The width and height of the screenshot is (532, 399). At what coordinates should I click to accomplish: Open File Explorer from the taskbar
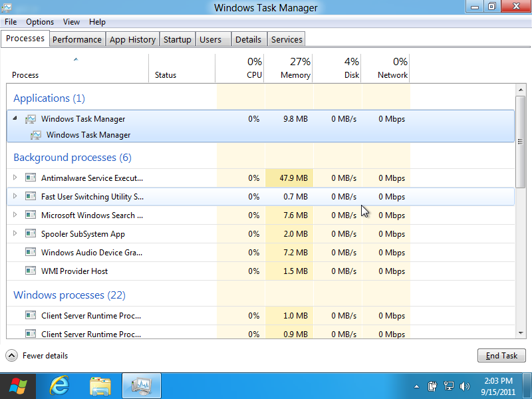[100, 386]
